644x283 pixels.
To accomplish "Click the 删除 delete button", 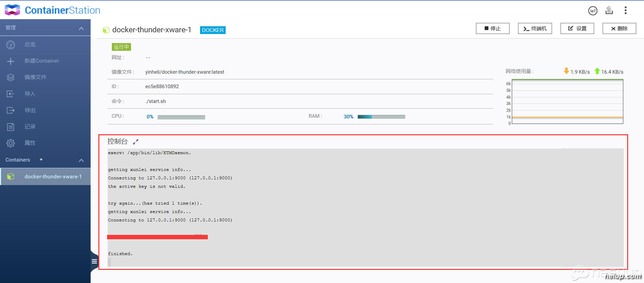I will [x=619, y=29].
